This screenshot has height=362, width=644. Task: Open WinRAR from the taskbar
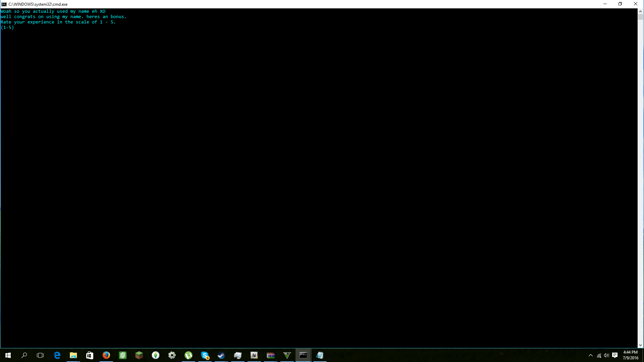click(270, 355)
